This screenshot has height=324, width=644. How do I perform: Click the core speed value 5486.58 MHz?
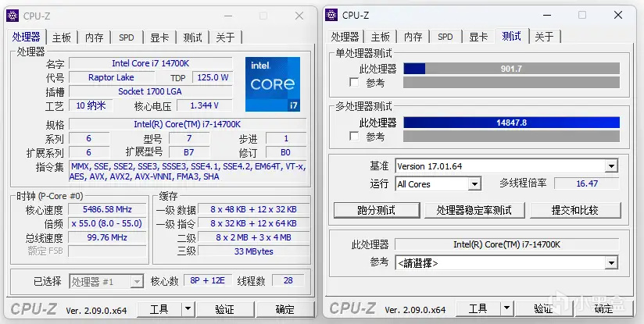tap(107, 209)
